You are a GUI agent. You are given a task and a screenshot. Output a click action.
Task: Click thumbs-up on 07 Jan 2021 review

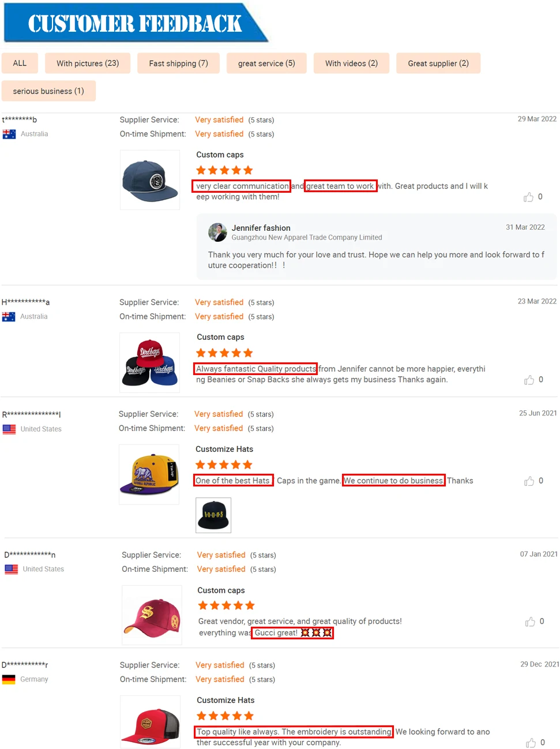pos(530,621)
